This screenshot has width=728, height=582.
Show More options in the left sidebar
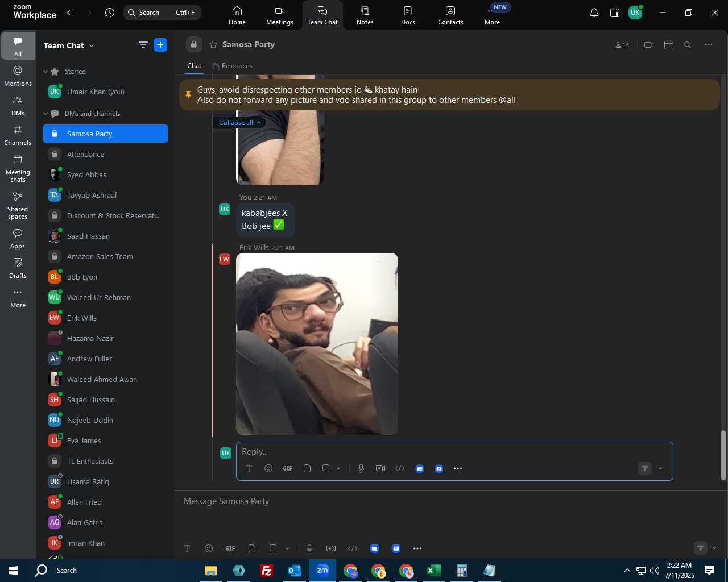click(18, 298)
